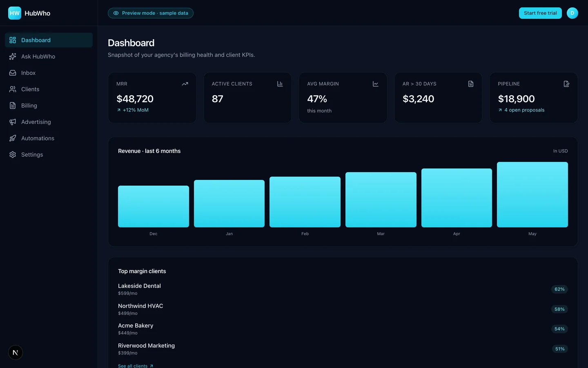Click the edit note icon on Pipeline card

point(566,84)
